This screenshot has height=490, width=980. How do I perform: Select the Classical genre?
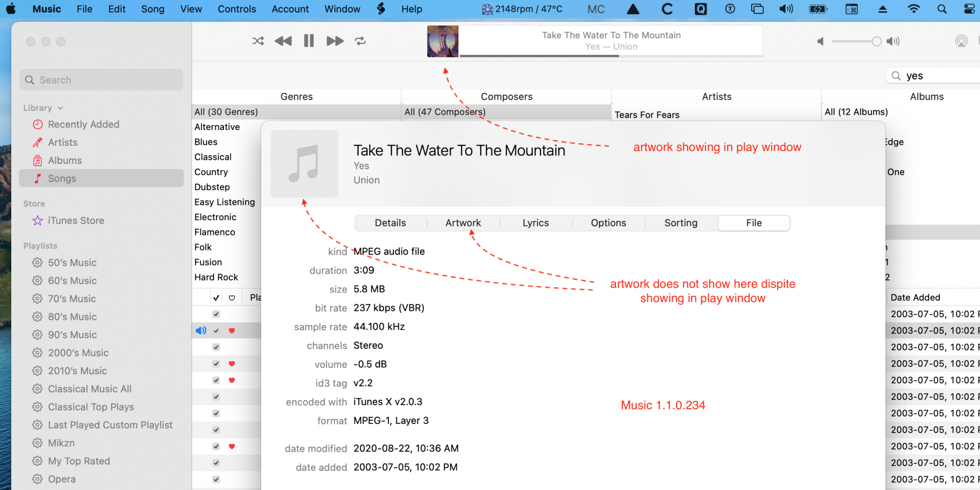click(213, 157)
